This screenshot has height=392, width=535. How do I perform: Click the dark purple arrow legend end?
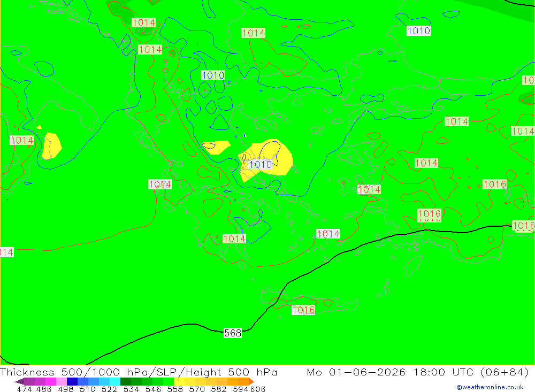point(19,381)
